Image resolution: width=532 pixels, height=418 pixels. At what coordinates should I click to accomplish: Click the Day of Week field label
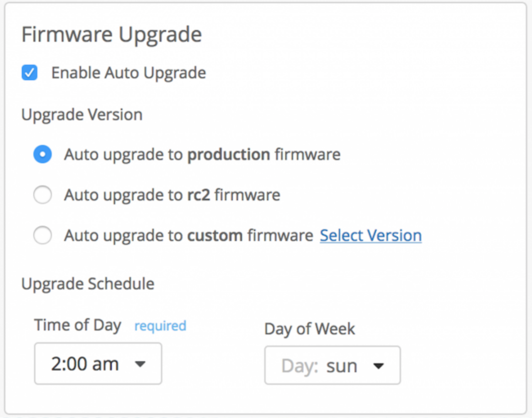pos(310,329)
